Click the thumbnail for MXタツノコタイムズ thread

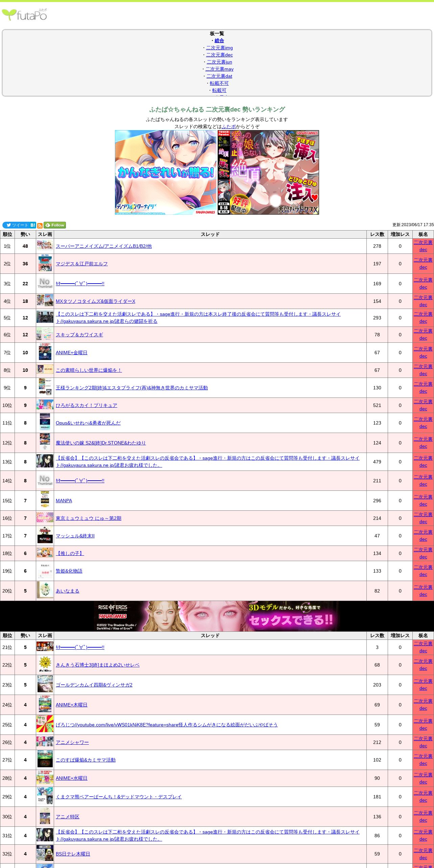pos(45,300)
